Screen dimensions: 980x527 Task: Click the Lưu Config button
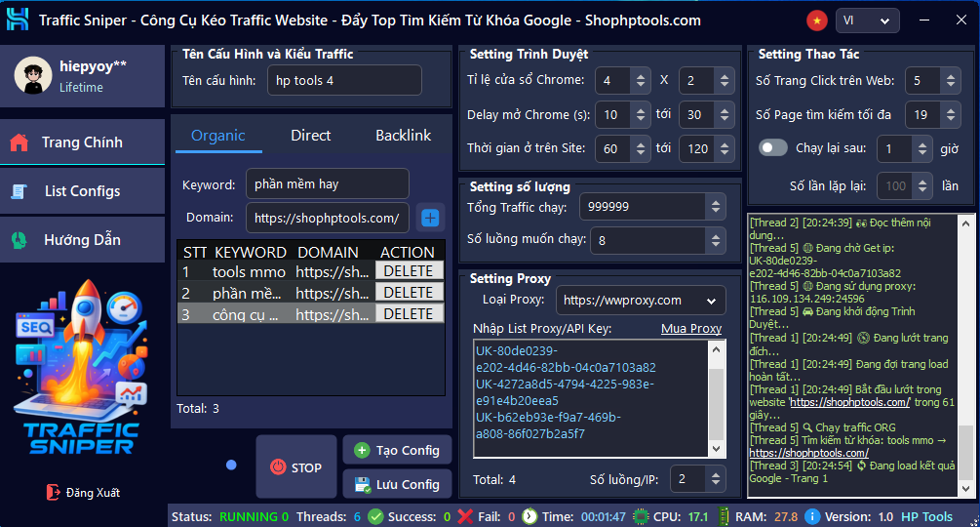(398, 484)
